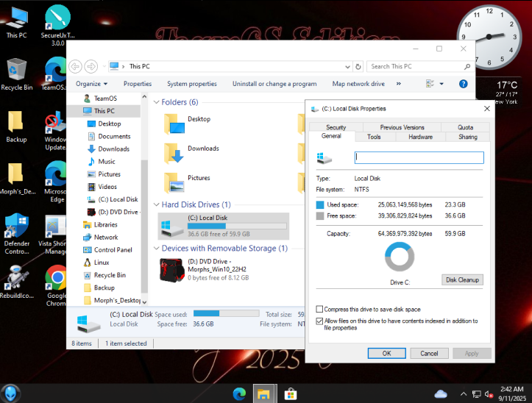
Task: Click the drive label text field
Action: [x=419, y=157]
